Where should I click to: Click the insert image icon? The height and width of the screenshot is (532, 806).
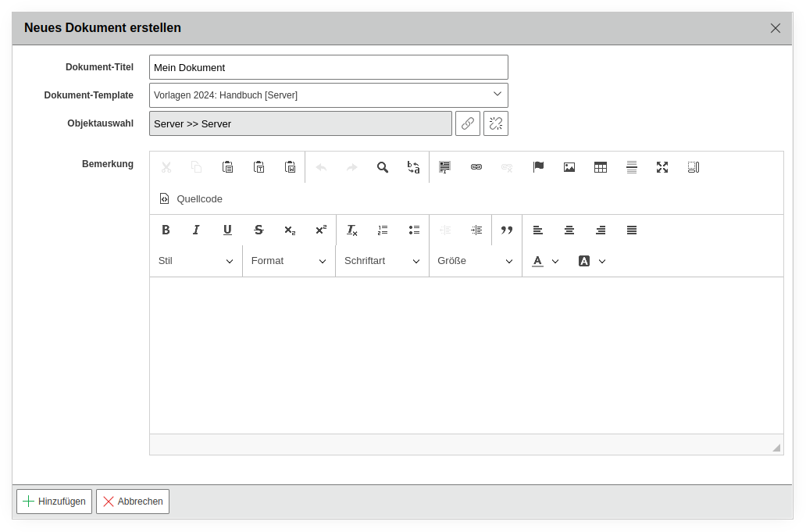[x=569, y=167]
